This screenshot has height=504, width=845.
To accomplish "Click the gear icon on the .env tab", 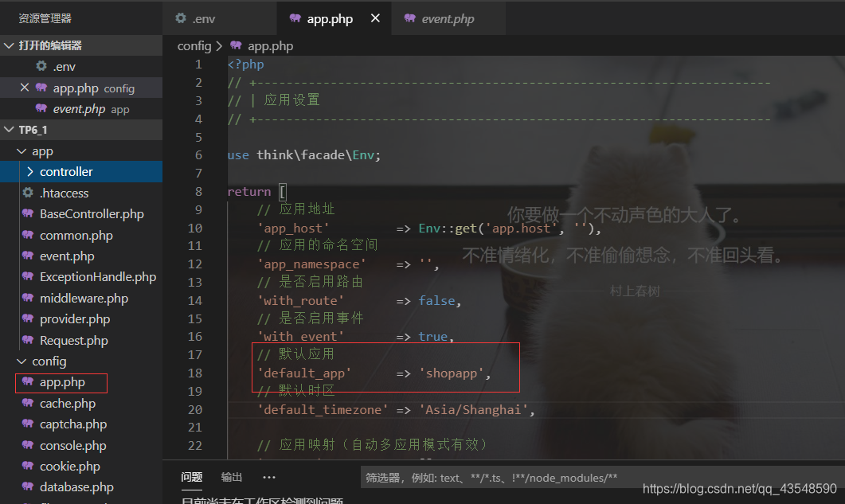I will pos(181,18).
